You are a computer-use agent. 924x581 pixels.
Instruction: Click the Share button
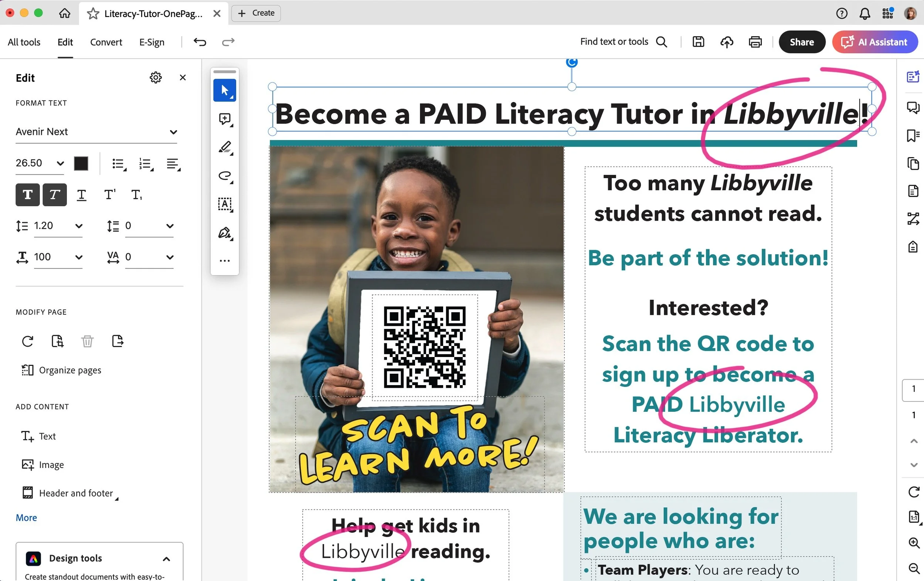[x=802, y=42]
